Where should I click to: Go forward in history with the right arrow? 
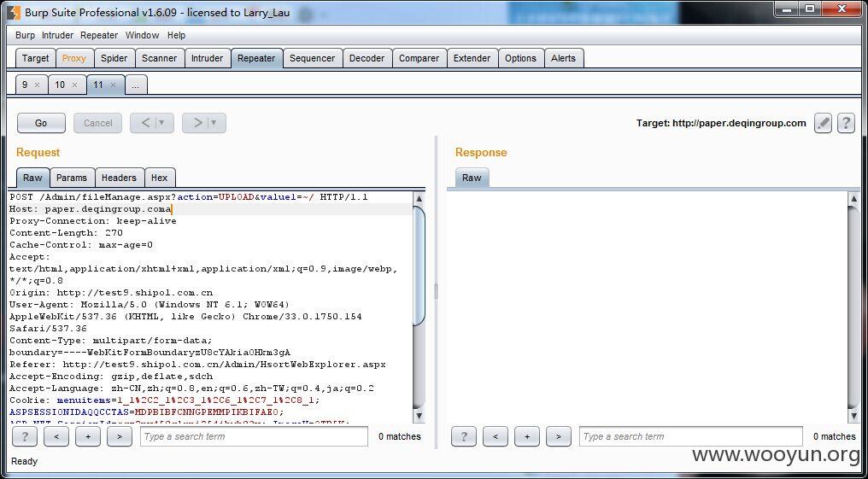tap(197, 123)
